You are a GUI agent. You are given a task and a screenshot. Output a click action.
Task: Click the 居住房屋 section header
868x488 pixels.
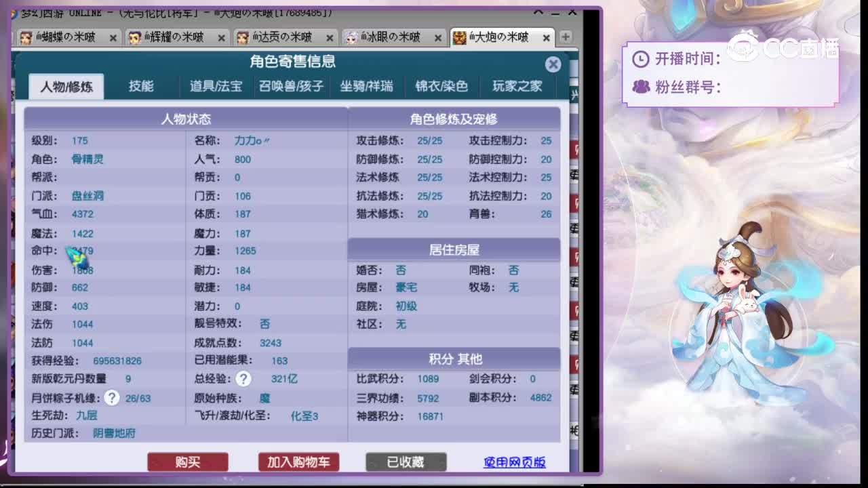[x=454, y=250]
